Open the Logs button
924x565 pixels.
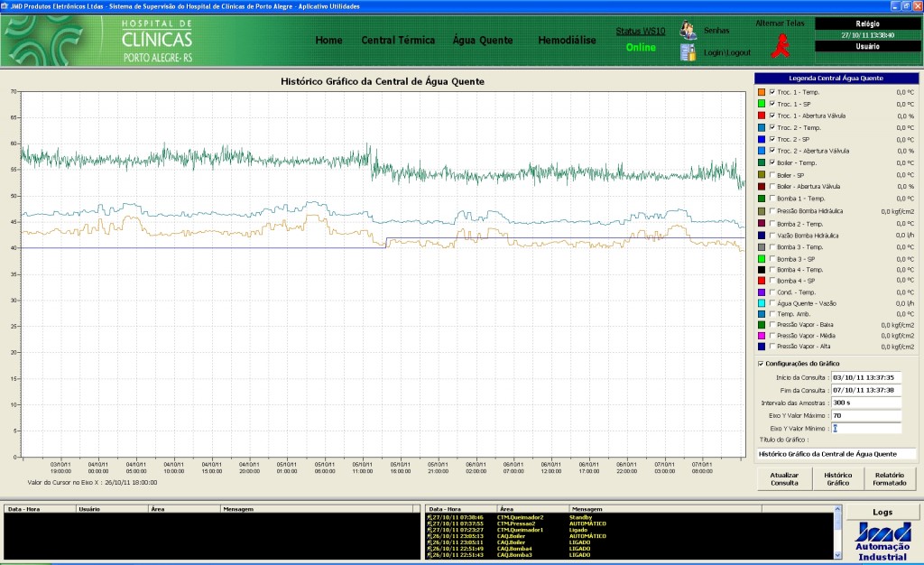click(x=882, y=512)
